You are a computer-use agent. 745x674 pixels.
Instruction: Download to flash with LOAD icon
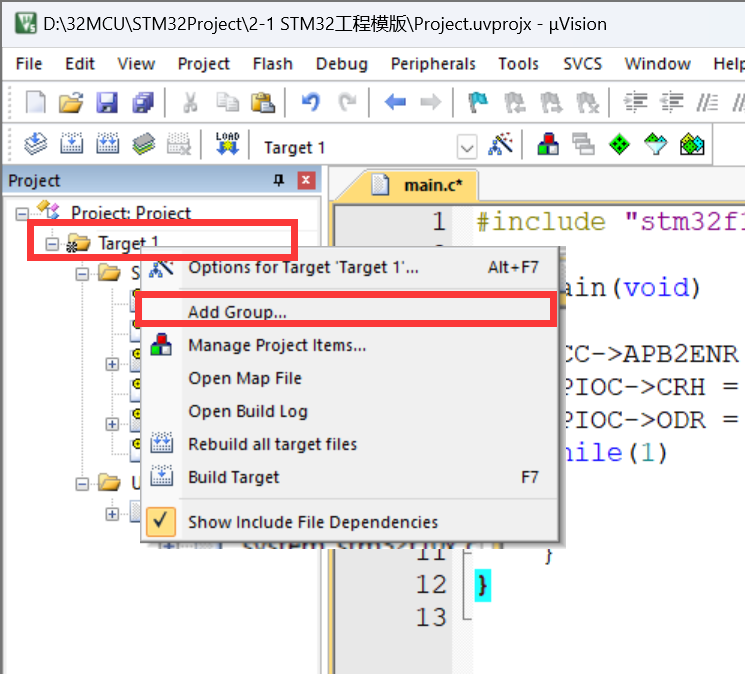coord(228,144)
